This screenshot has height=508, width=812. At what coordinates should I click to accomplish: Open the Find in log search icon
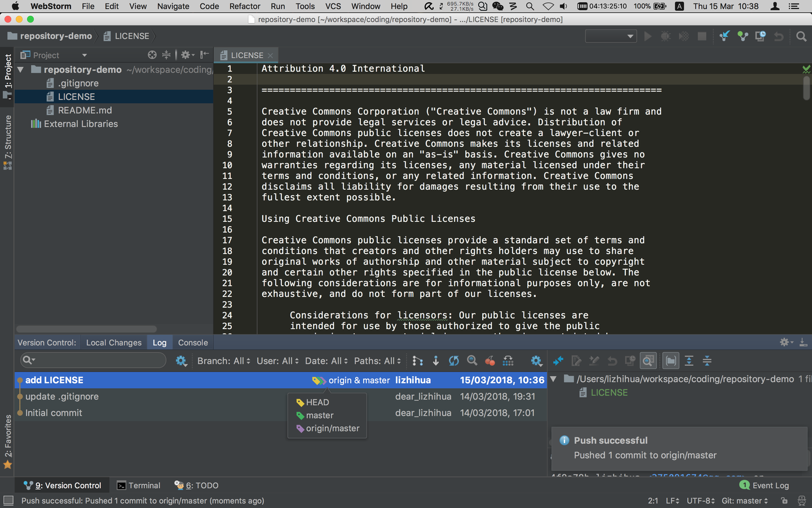click(x=471, y=361)
